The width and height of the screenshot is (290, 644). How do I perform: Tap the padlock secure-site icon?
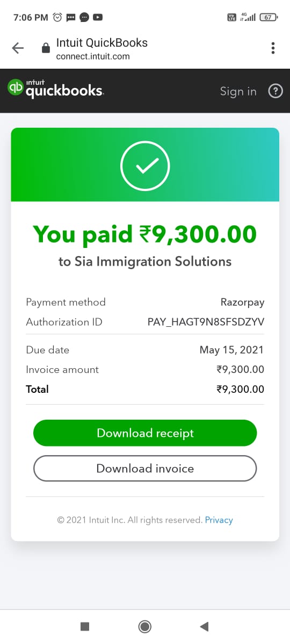46,48
